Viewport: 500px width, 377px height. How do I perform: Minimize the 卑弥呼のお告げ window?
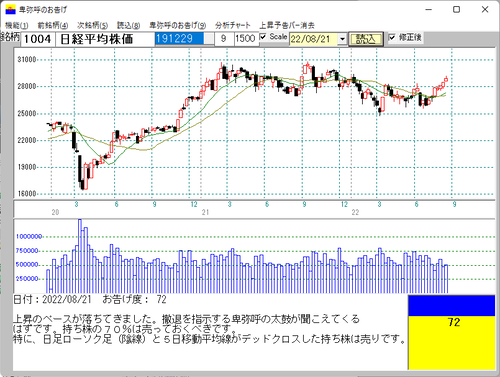(429, 9)
